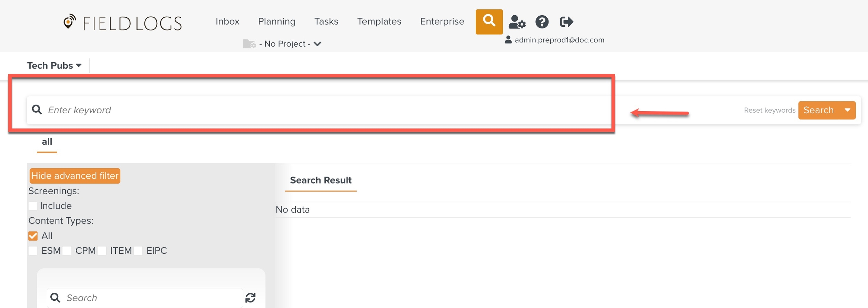
Task: Click magnifier icon in filter search box
Action: 55,298
